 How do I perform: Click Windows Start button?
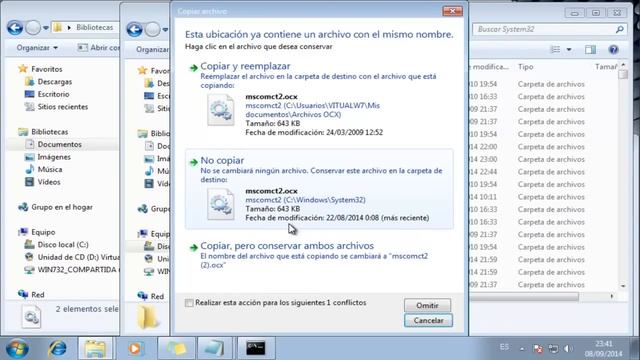tap(17, 349)
